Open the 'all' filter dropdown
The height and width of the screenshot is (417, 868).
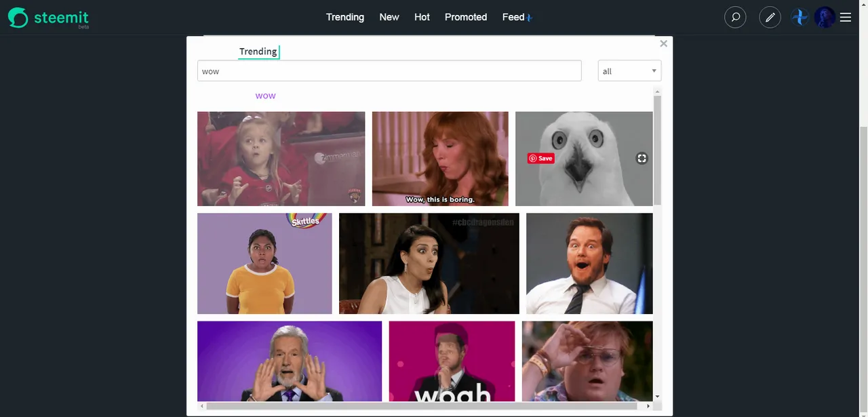pyautogui.click(x=629, y=71)
